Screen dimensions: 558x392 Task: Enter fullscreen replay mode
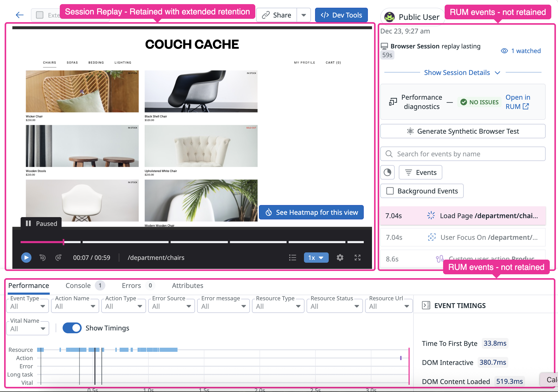(x=357, y=258)
